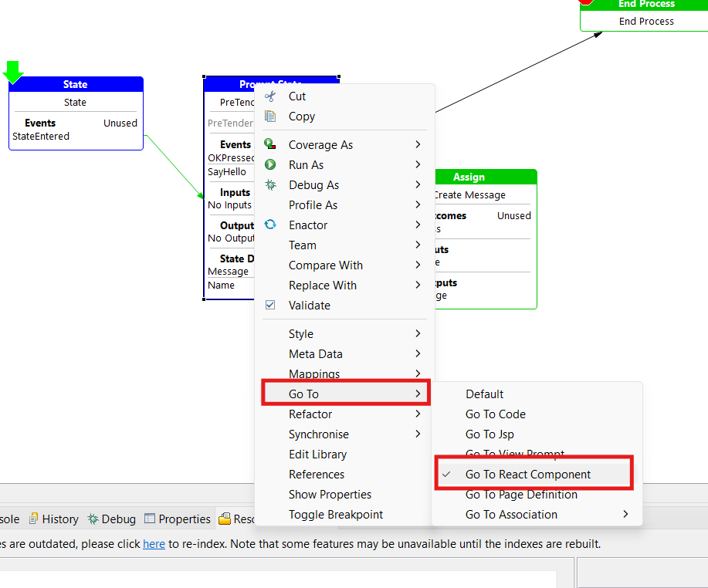Switch to the Properties tab
Image resolution: width=708 pixels, height=588 pixels.
coord(178,519)
